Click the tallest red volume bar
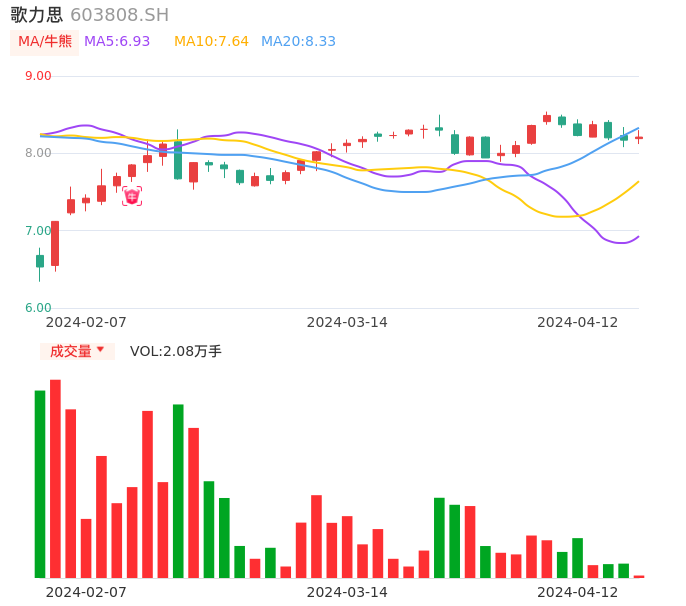686x606 pixels. pos(55,478)
